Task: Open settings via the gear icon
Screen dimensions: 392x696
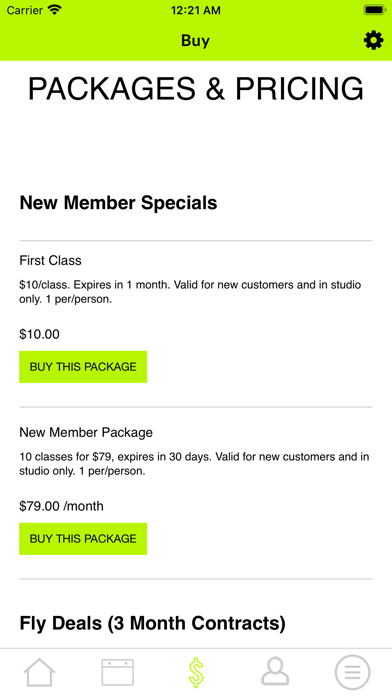Action: [373, 40]
